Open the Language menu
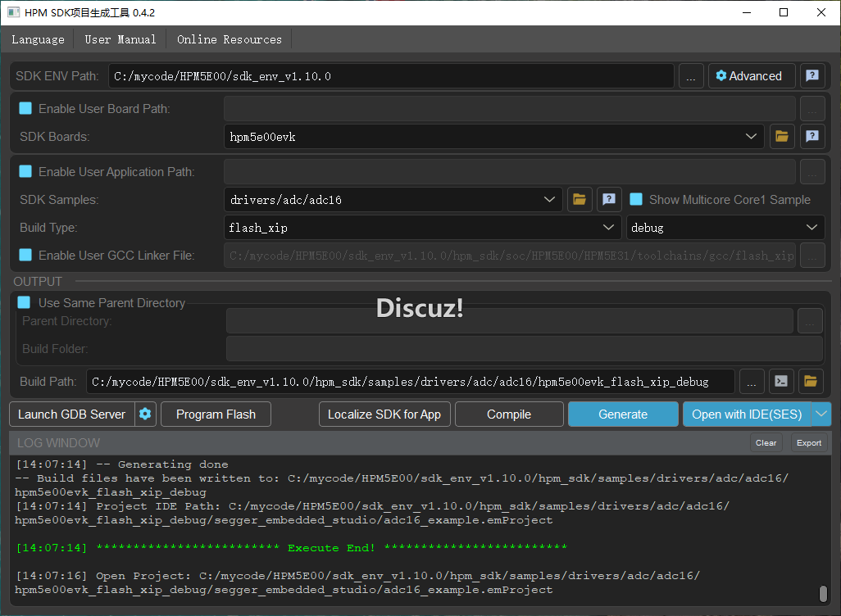 coord(38,39)
